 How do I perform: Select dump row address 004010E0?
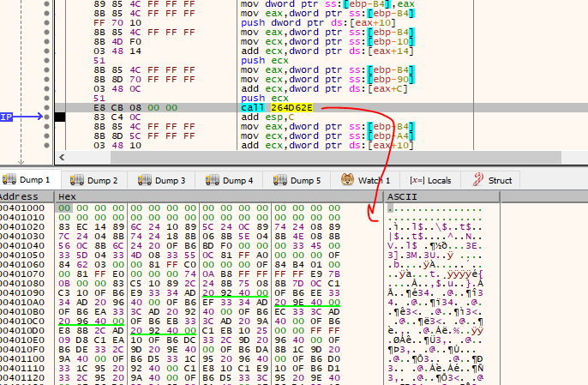coord(22,340)
